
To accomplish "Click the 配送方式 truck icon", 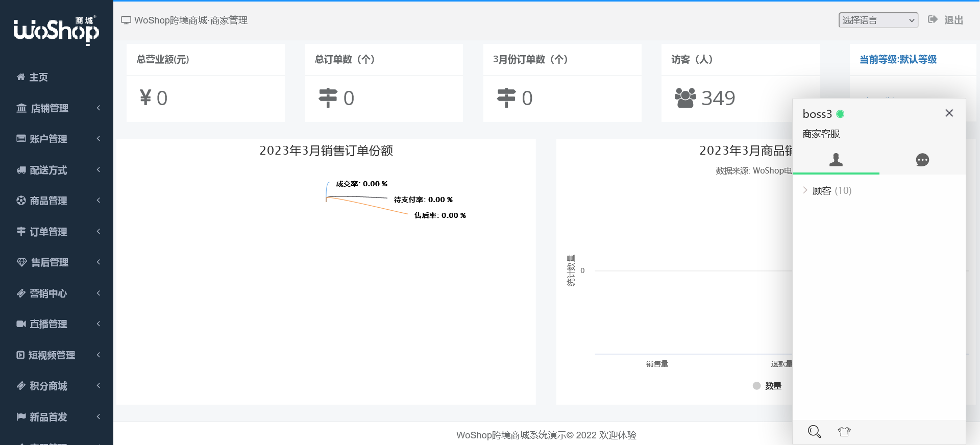I will [x=21, y=170].
